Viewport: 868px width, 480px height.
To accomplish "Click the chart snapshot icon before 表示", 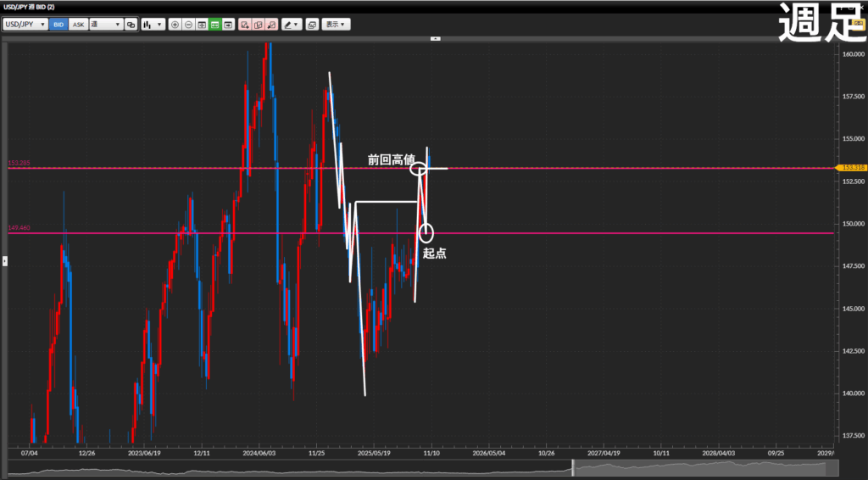I will (312, 25).
